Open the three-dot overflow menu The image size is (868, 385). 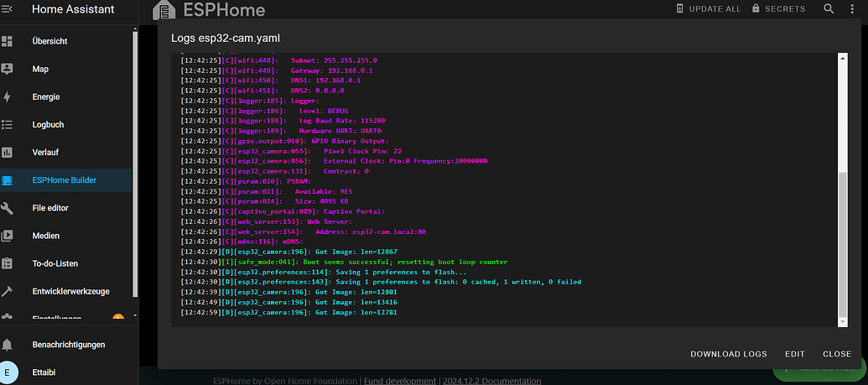tap(857, 9)
